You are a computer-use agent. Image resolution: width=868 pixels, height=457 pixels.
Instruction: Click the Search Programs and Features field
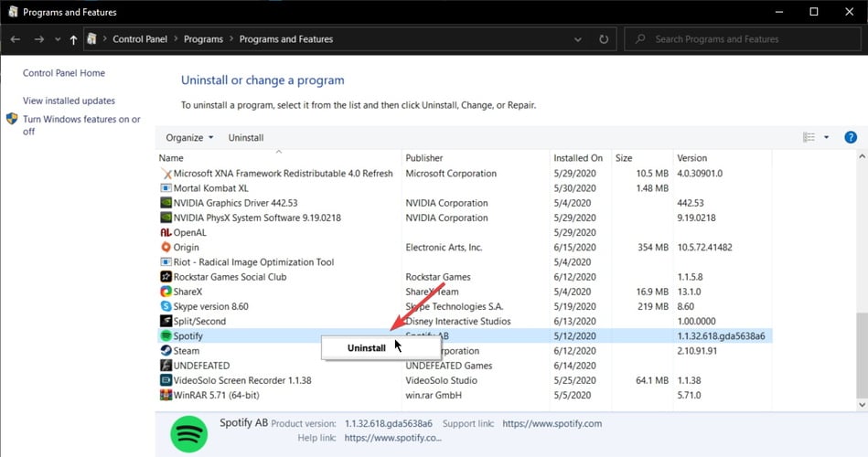point(742,39)
